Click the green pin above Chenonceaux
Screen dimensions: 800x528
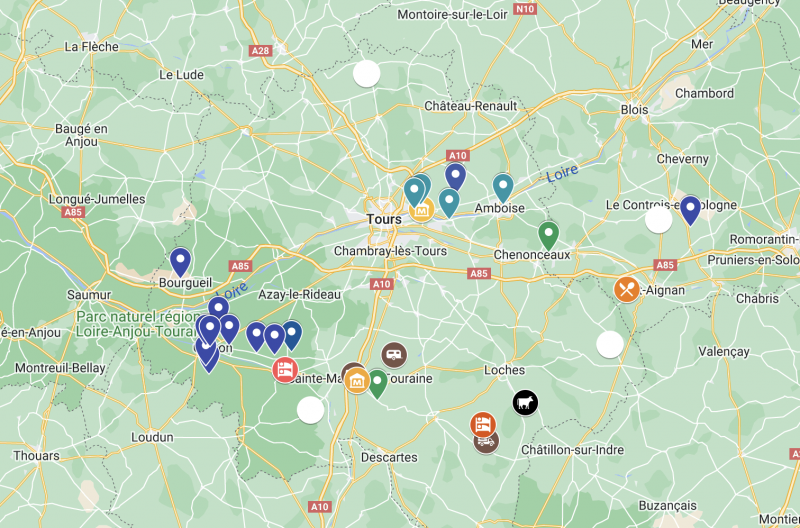pos(548,236)
